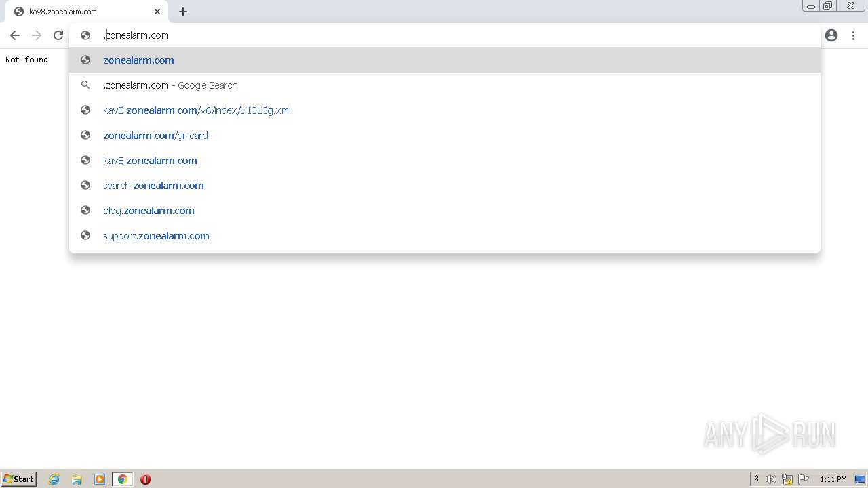Image resolution: width=868 pixels, height=488 pixels.
Task: Open the Chrome profile account icon
Action: tap(831, 35)
